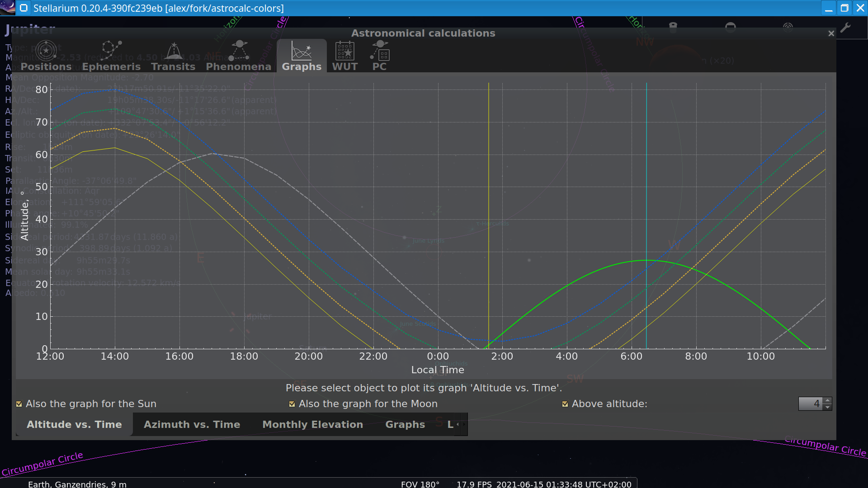Select the Graphs tab icon
The image size is (868, 488).
click(302, 52)
